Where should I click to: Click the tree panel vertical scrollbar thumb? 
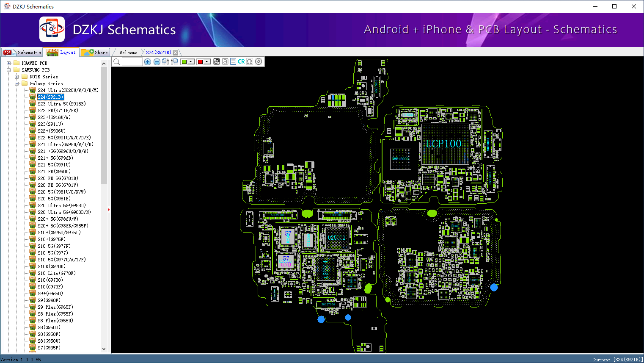click(104, 125)
